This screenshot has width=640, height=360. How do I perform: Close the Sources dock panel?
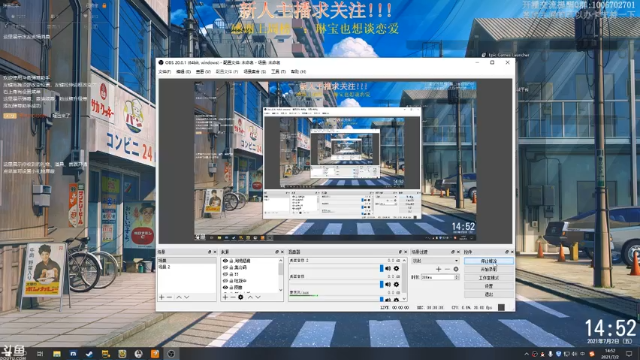point(282,252)
